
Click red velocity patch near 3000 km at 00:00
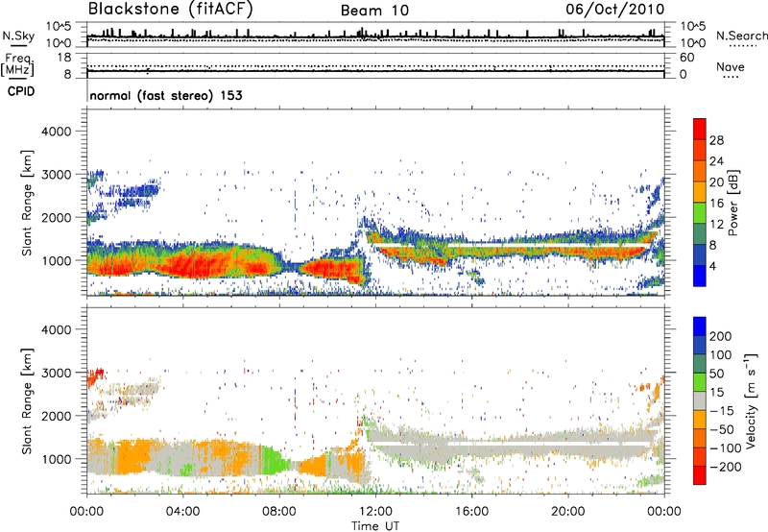click(95, 377)
